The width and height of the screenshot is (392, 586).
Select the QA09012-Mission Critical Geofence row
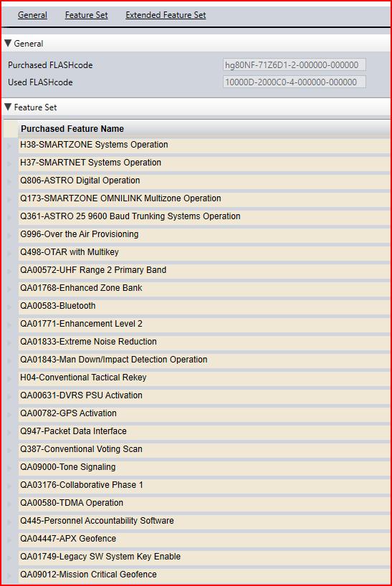coord(204,575)
